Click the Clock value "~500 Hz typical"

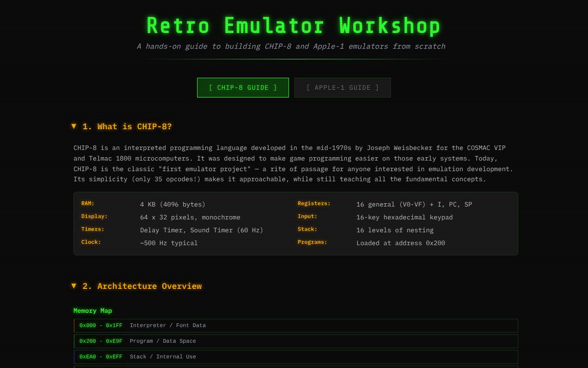169,243
